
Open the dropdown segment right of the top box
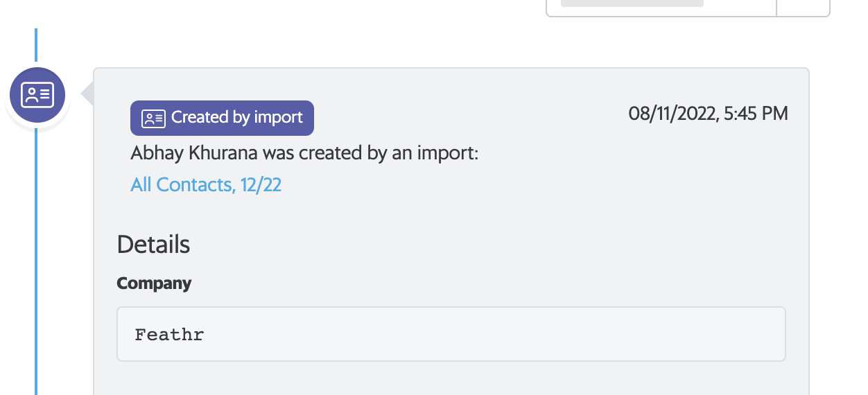[x=803, y=6]
